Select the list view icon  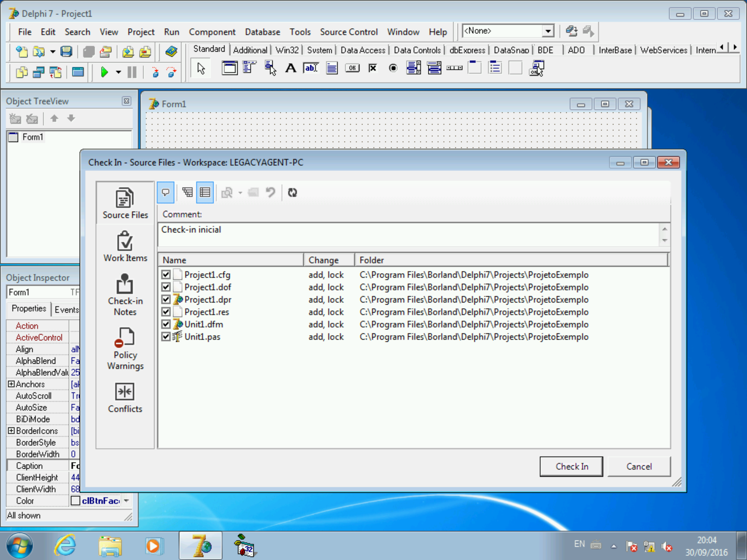pyautogui.click(x=204, y=192)
